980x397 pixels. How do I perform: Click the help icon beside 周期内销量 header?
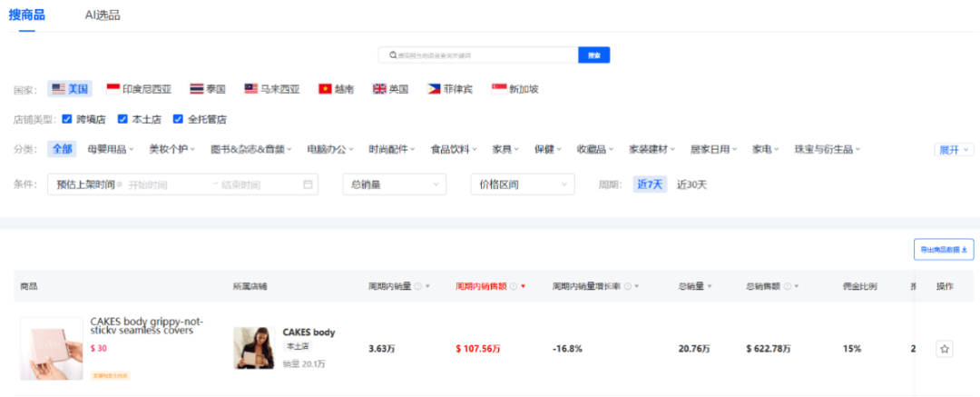418,287
